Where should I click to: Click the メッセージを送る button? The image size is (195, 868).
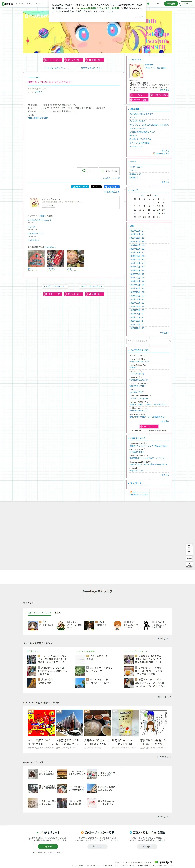click(x=139, y=100)
